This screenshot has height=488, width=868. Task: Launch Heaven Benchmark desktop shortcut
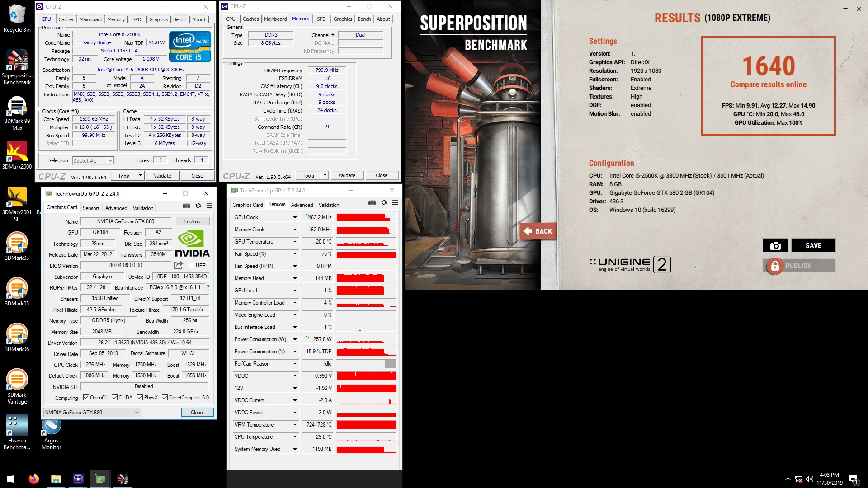point(17,432)
